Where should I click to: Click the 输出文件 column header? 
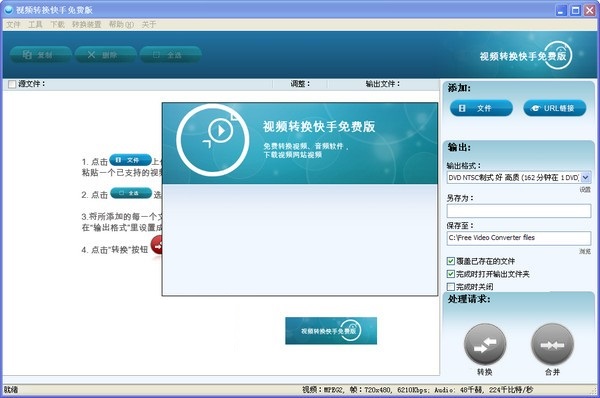pos(382,84)
